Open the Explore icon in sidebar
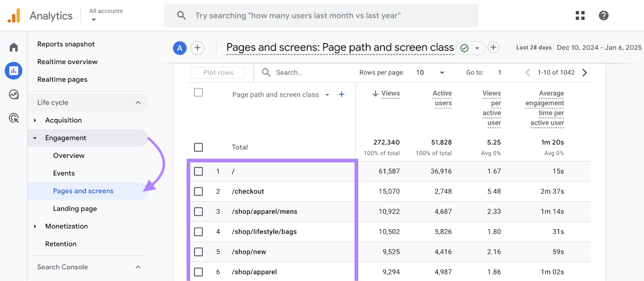Viewport: 644px width, 281px height. coord(14,95)
